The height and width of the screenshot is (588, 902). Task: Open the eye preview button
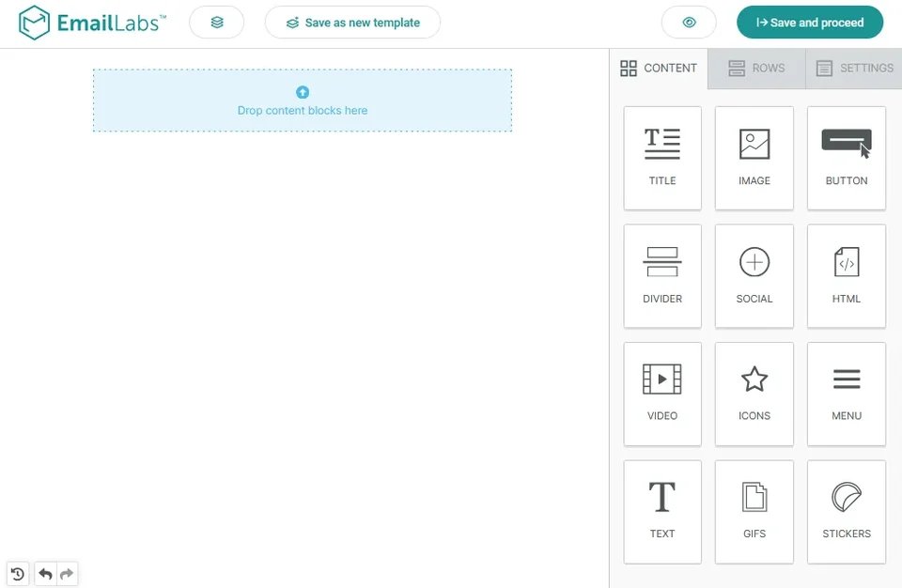coord(689,23)
